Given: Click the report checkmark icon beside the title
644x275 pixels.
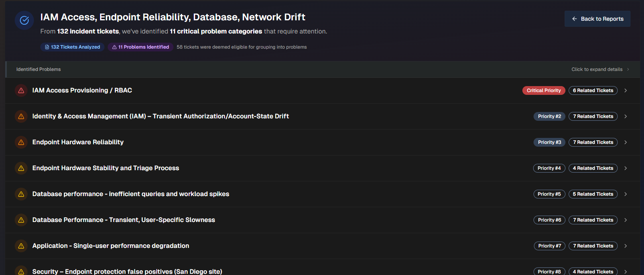Looking at the screenshot, I should pyautogui.click(x=24, y=20).
